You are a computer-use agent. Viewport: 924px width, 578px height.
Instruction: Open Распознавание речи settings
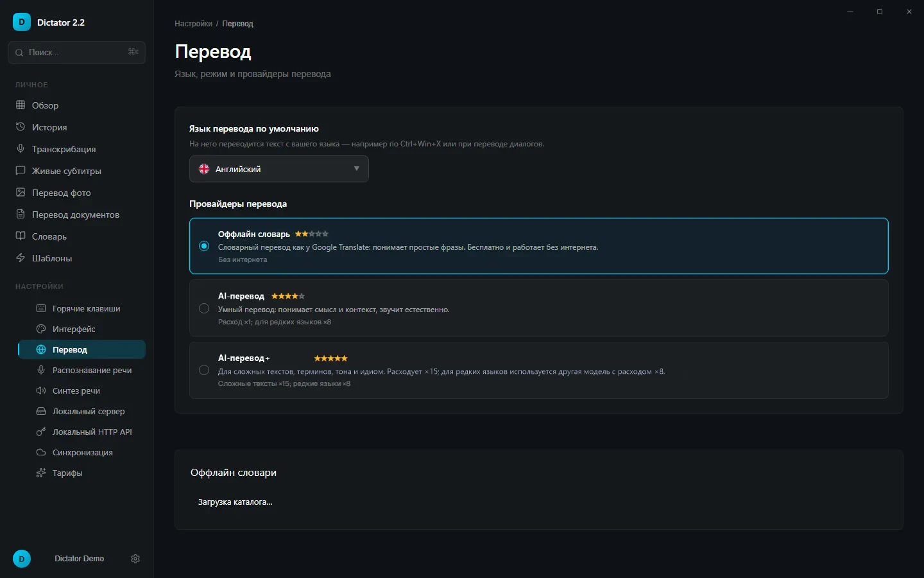[81, 370]
